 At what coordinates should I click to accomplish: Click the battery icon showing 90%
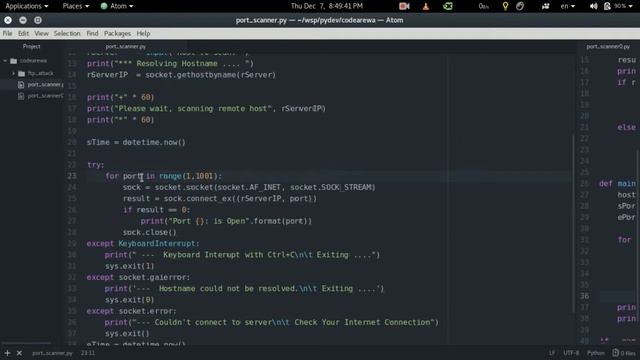(x=607, y=6)
